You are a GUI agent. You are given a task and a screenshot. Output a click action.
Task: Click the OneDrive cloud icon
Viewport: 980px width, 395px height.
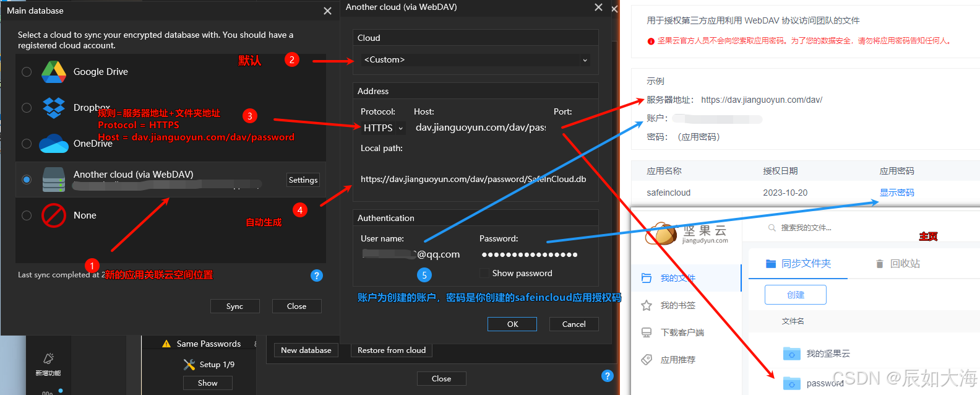[x=54, y=144]
